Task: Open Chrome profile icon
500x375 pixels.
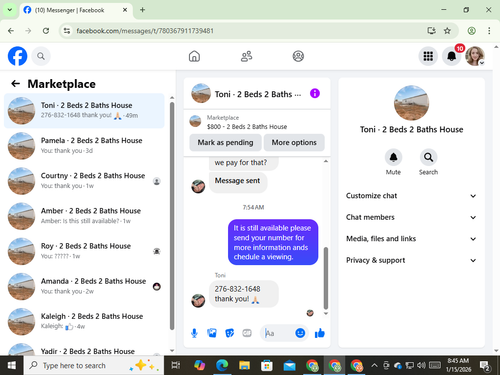Action: pos(471,31)
